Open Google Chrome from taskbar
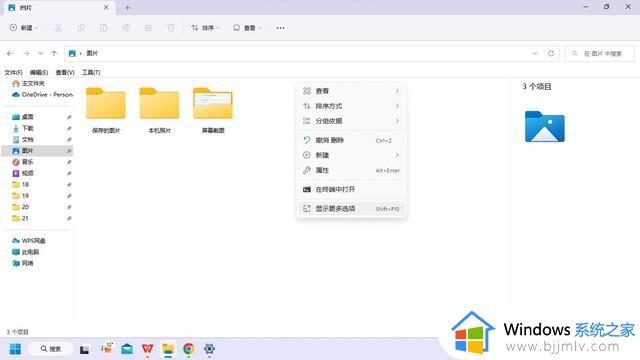The height and width of the screenshot is (360, 640). click(189, 349)
